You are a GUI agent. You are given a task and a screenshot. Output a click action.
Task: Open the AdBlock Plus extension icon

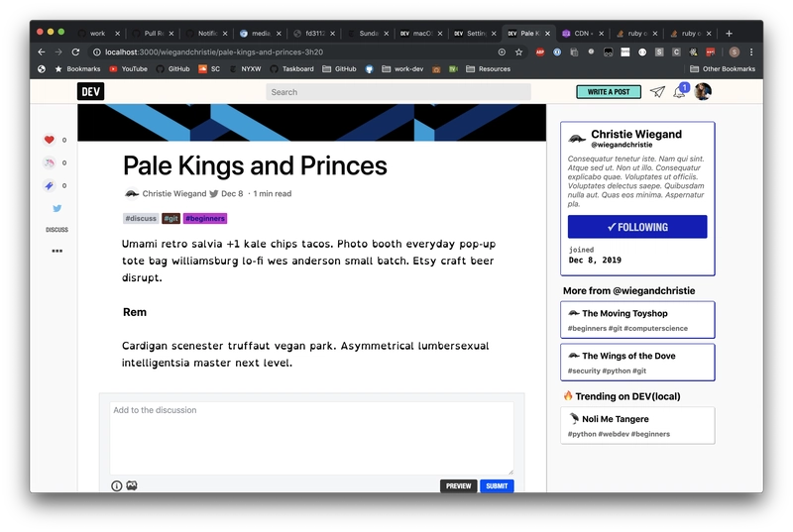click(x=540, y=53)
